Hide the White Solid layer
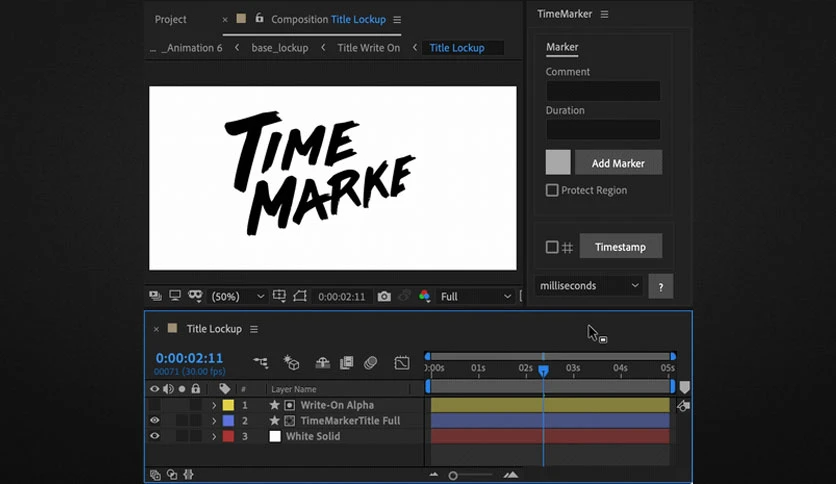Screen dimensions: 836x484 pyautogui.click(x=155, y=436)
